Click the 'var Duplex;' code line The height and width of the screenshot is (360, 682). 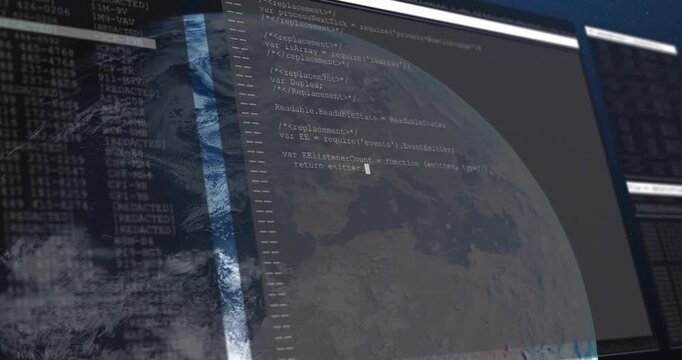[x=296, y=83]
